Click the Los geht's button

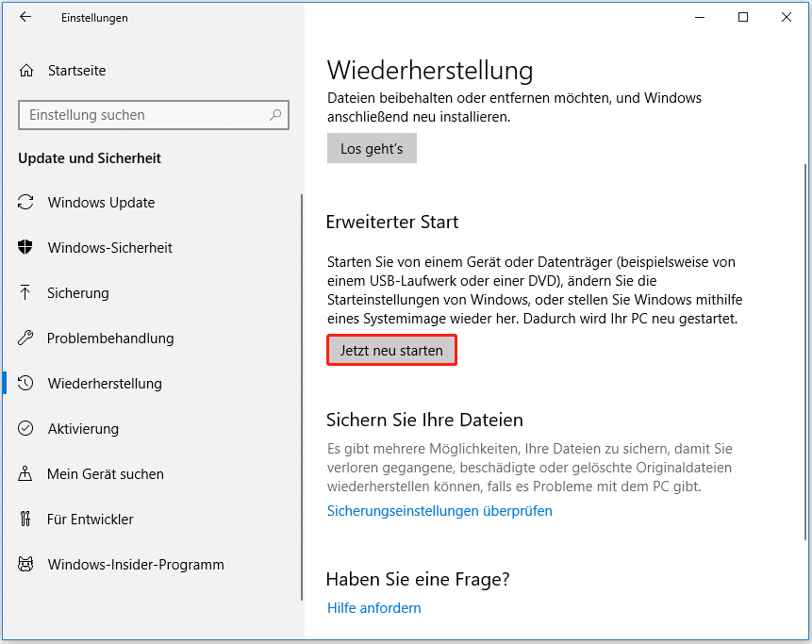pos(372,147)
